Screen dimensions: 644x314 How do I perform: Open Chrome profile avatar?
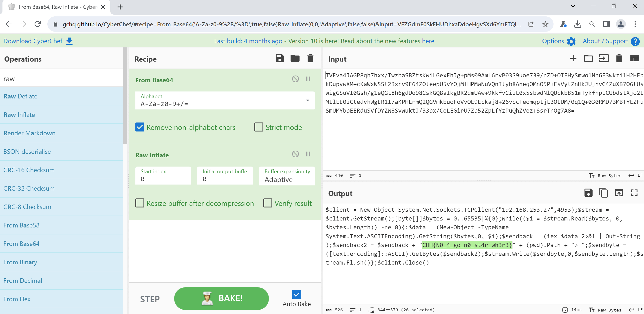[x=620, y=24]
